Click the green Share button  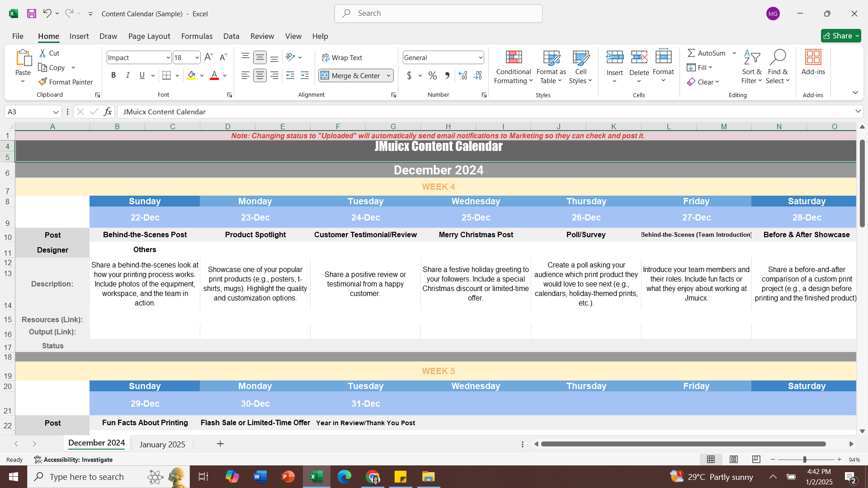pyautogui.click(x=840, y=36)
